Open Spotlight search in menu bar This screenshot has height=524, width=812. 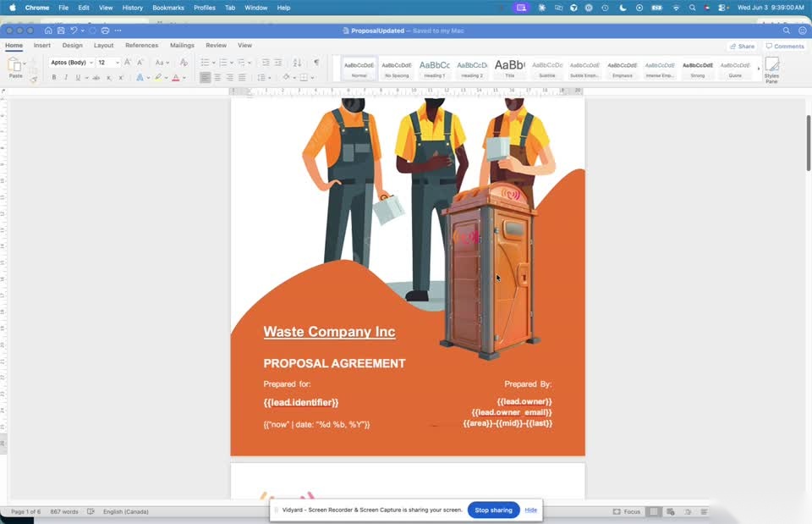point(693,8)
